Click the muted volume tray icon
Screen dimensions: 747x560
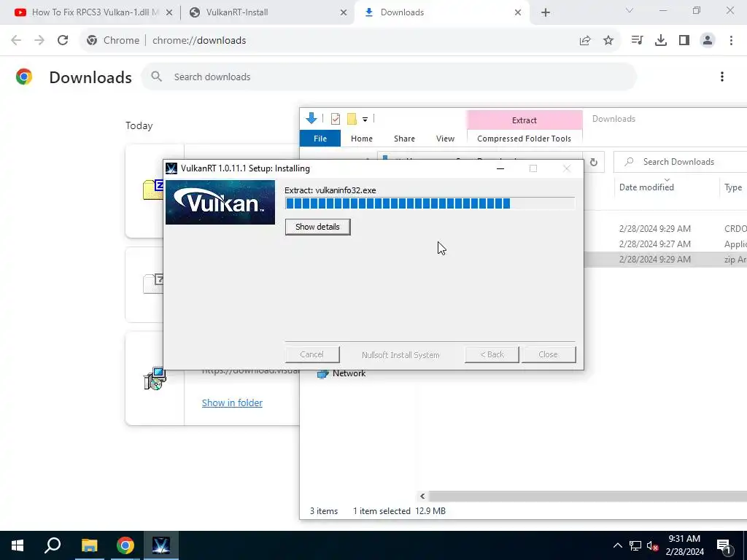coord(652,545)
